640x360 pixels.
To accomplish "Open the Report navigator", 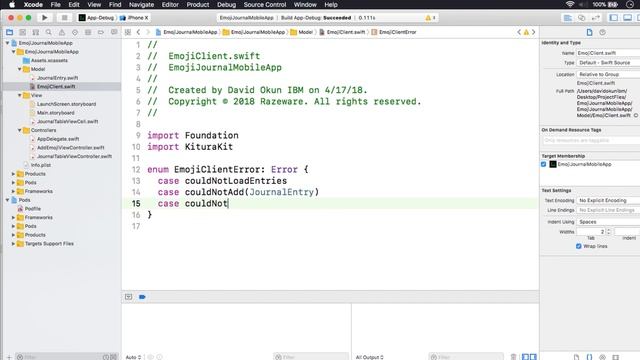I will point(114,32).
